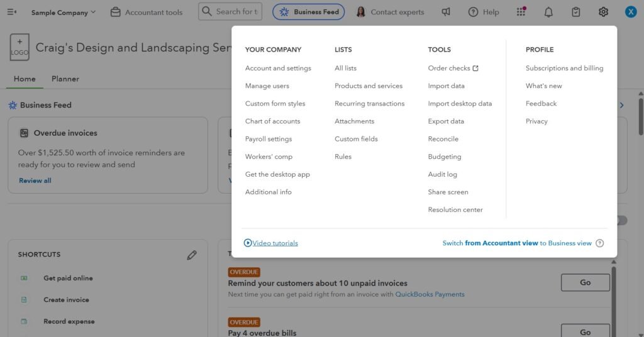The image size is (644, 337).
Task: Click the Business Feed right chevron
Action: 622,105
